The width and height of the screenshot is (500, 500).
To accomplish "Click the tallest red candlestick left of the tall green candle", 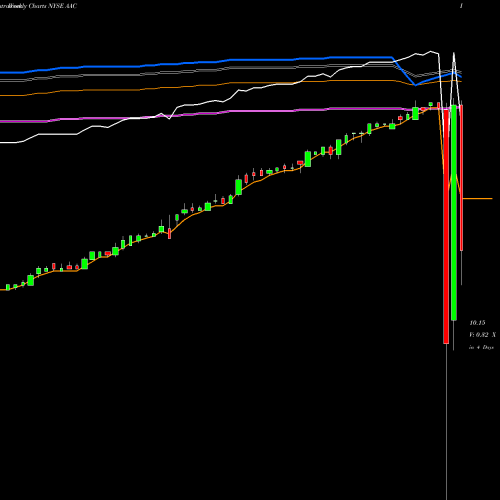I will click(x=446, y=226).
